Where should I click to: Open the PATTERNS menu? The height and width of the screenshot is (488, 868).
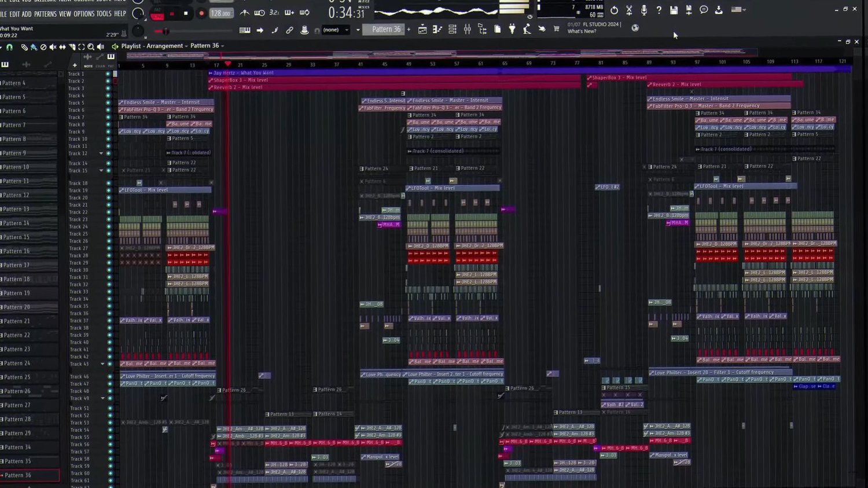45,13
